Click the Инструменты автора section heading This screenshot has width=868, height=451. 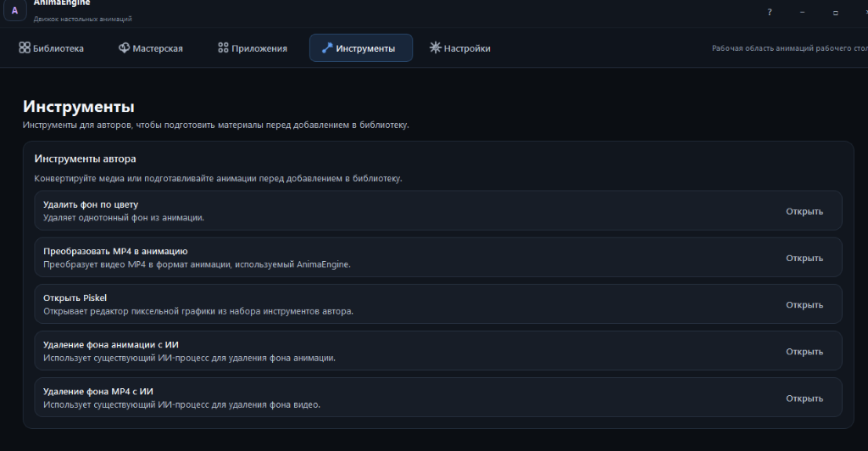(85, 159)
